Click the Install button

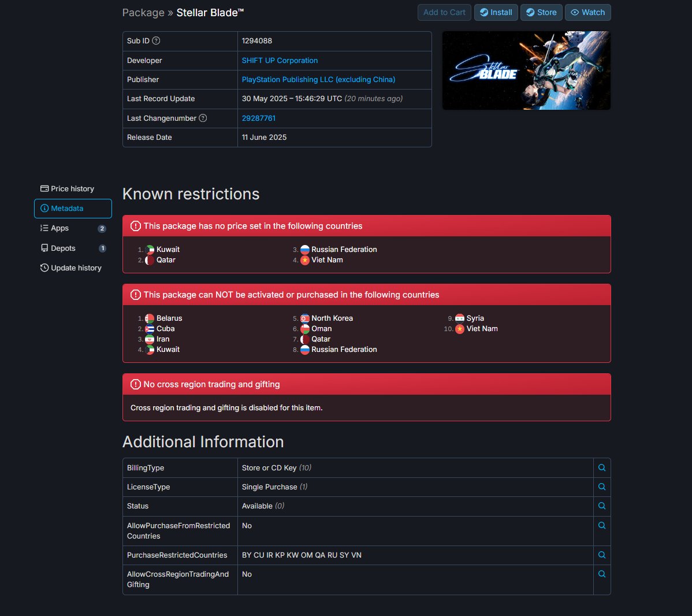pos(496,12)
